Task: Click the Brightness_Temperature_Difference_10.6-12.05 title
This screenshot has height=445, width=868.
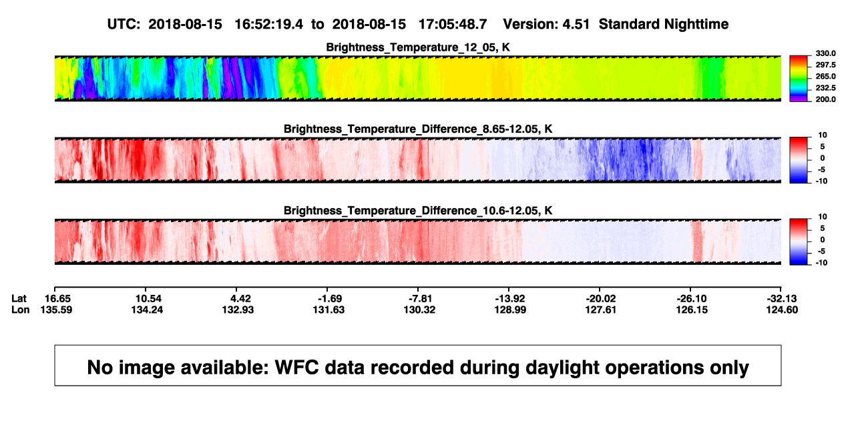Action: click(x=418, y=210)
